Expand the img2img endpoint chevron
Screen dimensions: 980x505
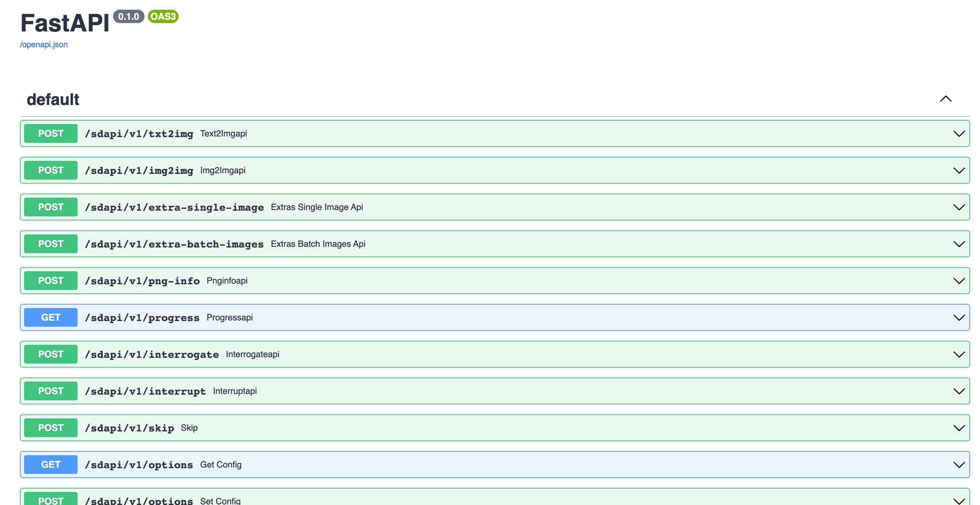pyautogui.click(x=959, y=171)
